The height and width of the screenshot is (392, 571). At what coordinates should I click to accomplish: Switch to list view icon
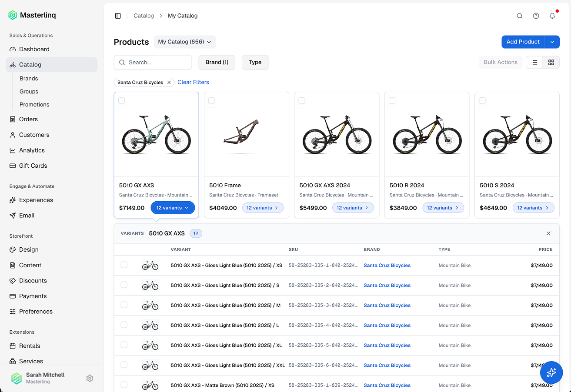(534, 62)
